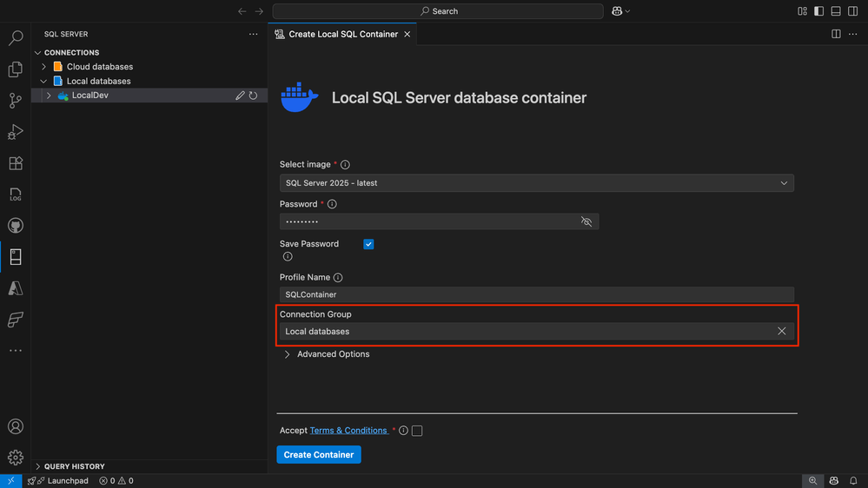Open the Accounts menu icon
868x488 pixels.
(x=16, y=426)
